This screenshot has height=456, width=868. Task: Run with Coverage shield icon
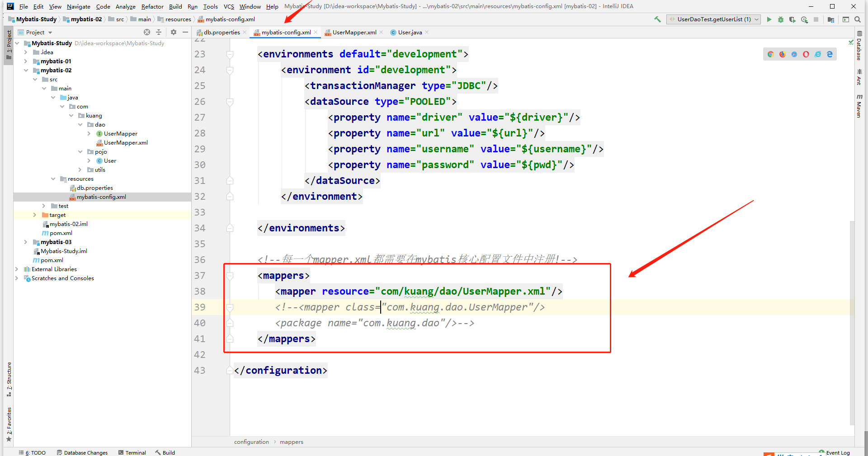click(x=793, y=19)
